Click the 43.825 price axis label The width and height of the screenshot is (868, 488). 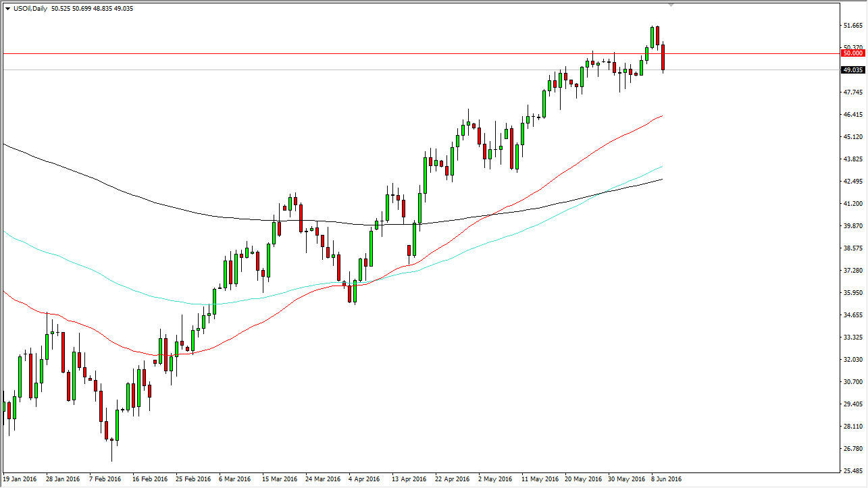(x=854, y=159)
